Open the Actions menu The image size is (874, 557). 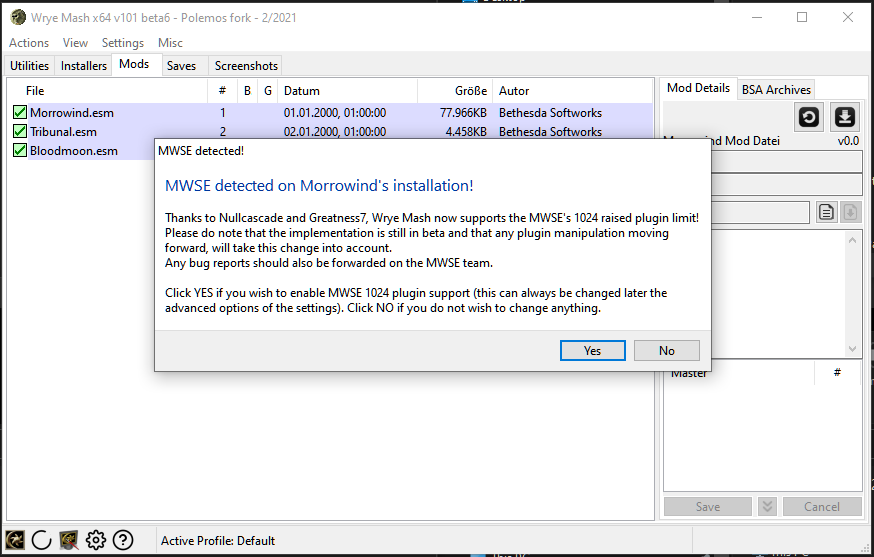pyautogui.click(x=29, y=43)
